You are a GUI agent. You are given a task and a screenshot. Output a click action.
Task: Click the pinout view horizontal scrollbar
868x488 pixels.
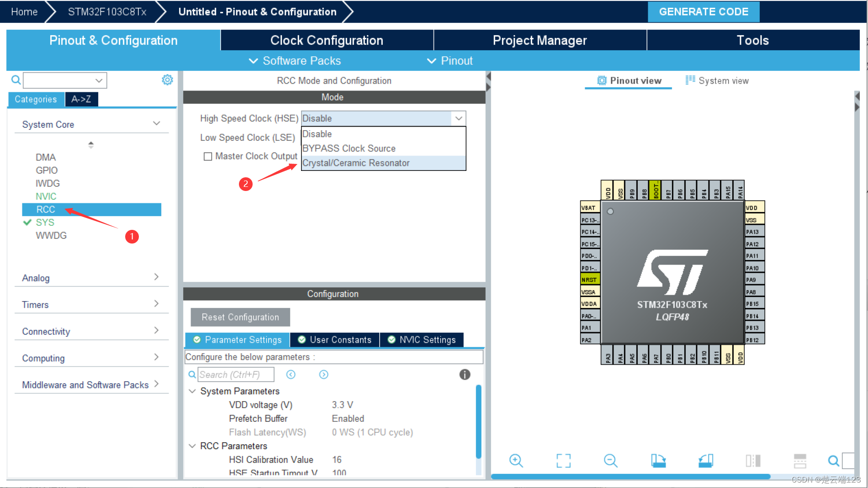pyautogui.click(x=630, y=477)
